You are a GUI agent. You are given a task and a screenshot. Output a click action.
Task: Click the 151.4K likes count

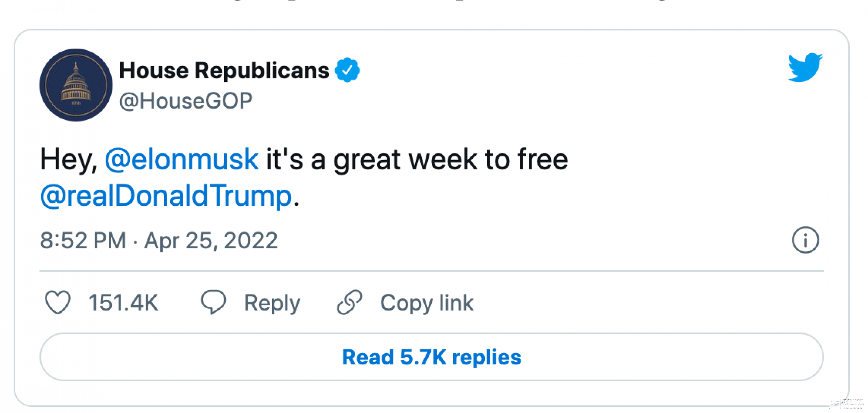coord(123,303)
